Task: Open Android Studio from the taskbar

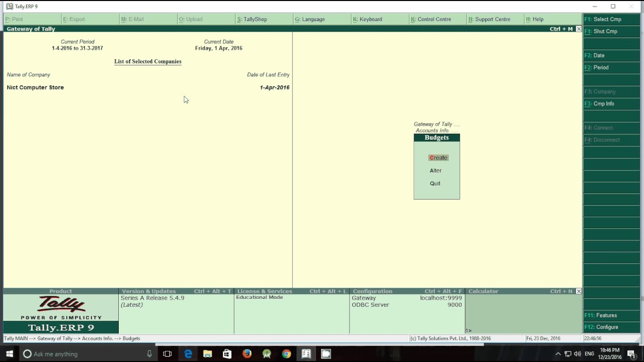Action: (267, 354)
